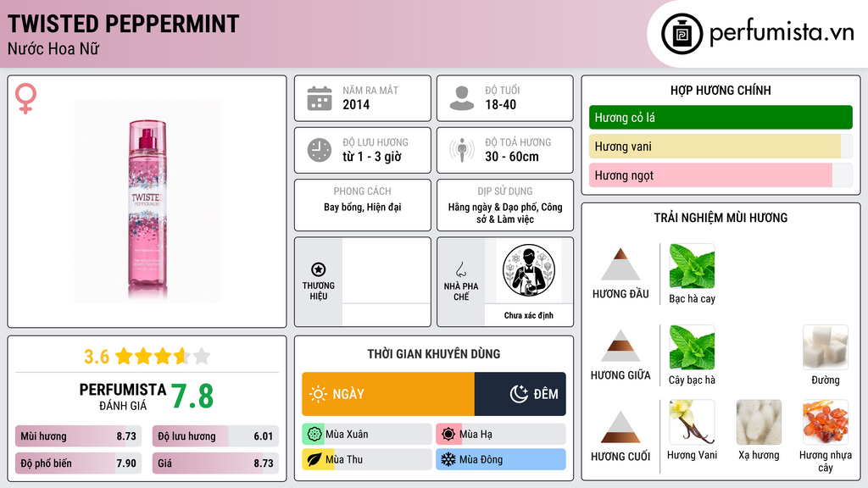Click the Hương vani yellow accord bar

721,146
